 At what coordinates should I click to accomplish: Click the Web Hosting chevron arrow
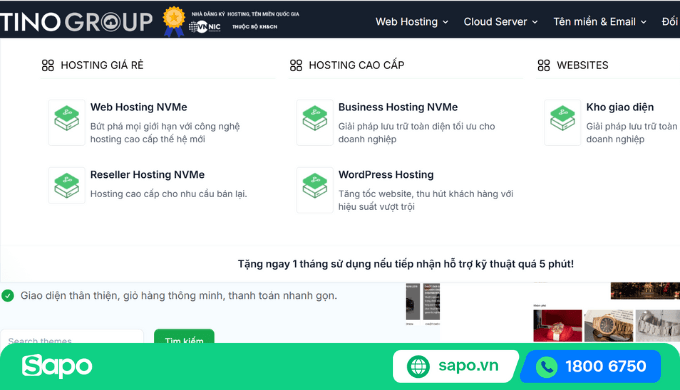tap(445, 22)
